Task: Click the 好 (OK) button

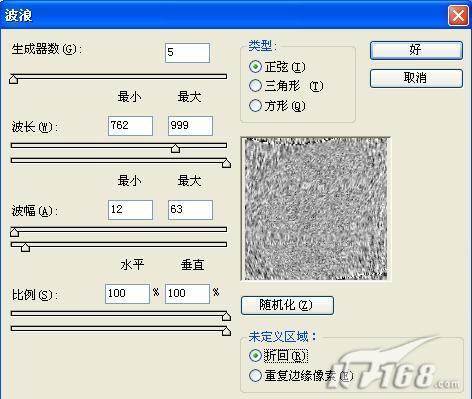Action: pyautogui.click(x=416, y=50)
